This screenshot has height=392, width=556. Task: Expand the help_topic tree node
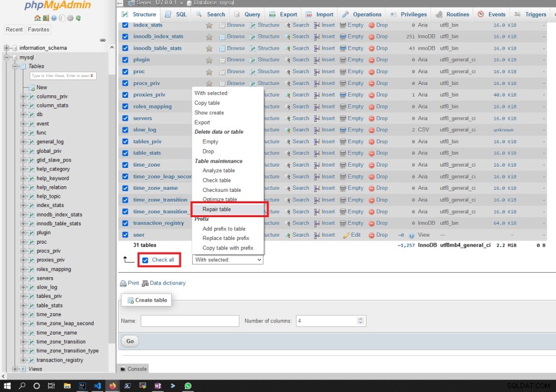pyautogui.click(x=23, y=196)
